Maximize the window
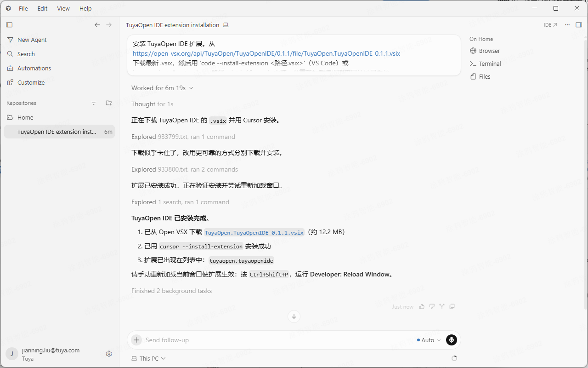Image resolution: width=588 pixels, height=368 pixels. 556,8
